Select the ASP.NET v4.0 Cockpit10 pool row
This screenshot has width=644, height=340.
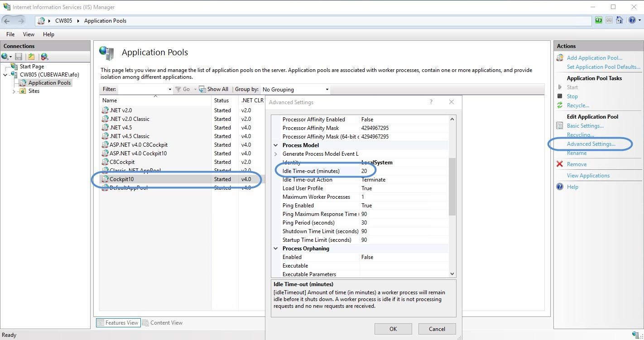tap(181, 153)
